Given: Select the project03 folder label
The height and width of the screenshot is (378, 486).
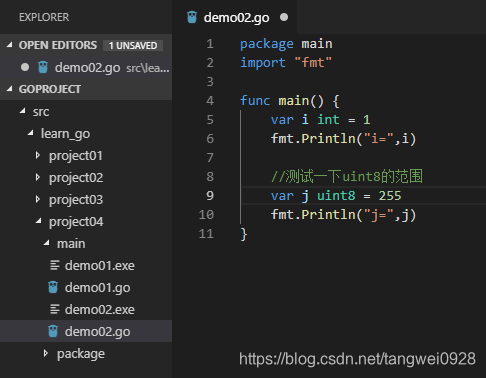Looking at the screenshot, I should point(76,200).
